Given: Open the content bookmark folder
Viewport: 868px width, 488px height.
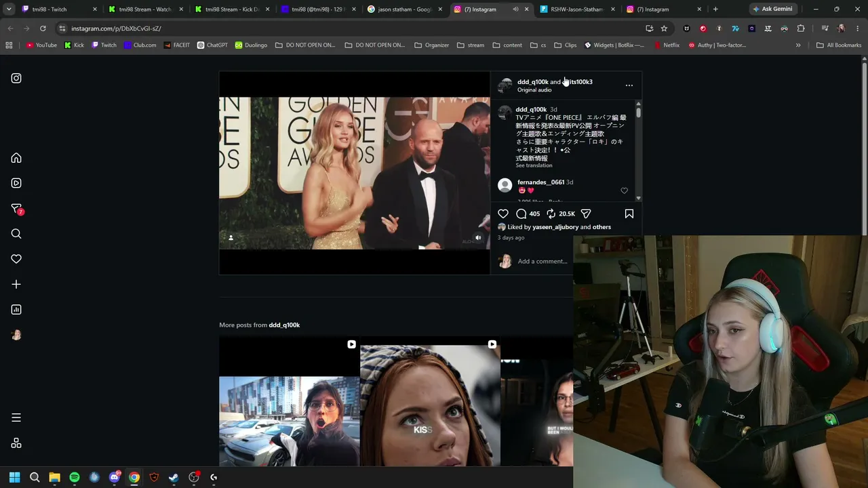Looking at the screenshot, I should pyautogui.click(x=507, y=45).
